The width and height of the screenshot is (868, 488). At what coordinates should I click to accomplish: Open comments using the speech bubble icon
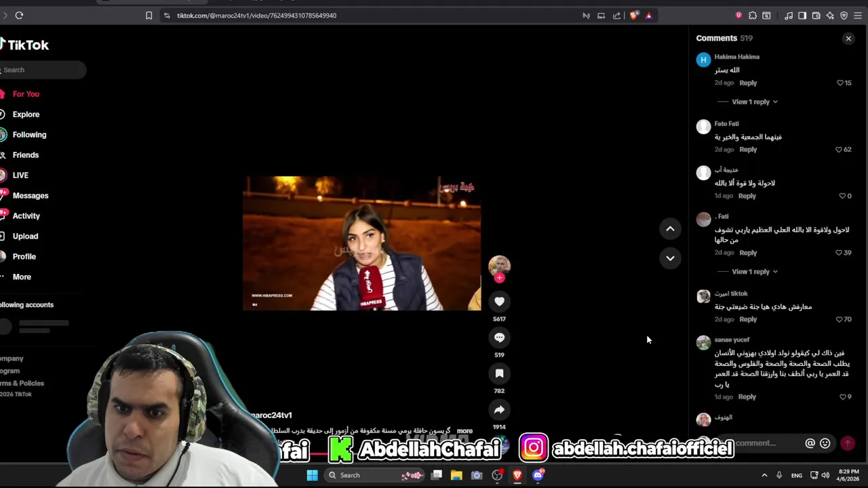(499, 338)
